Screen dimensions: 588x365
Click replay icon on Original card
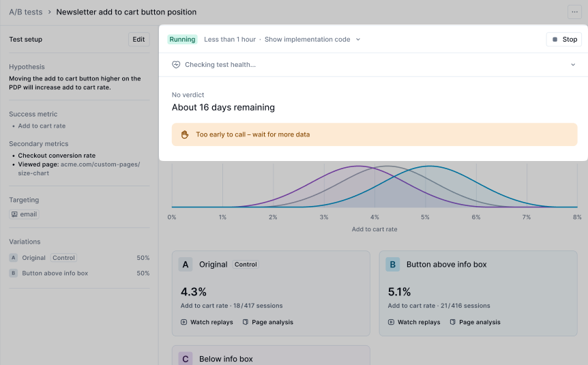pos(183,322)
